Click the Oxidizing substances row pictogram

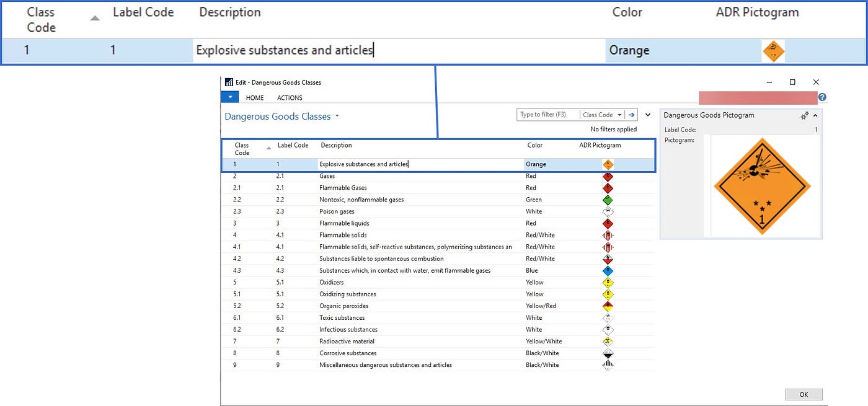tap(608, 294)
